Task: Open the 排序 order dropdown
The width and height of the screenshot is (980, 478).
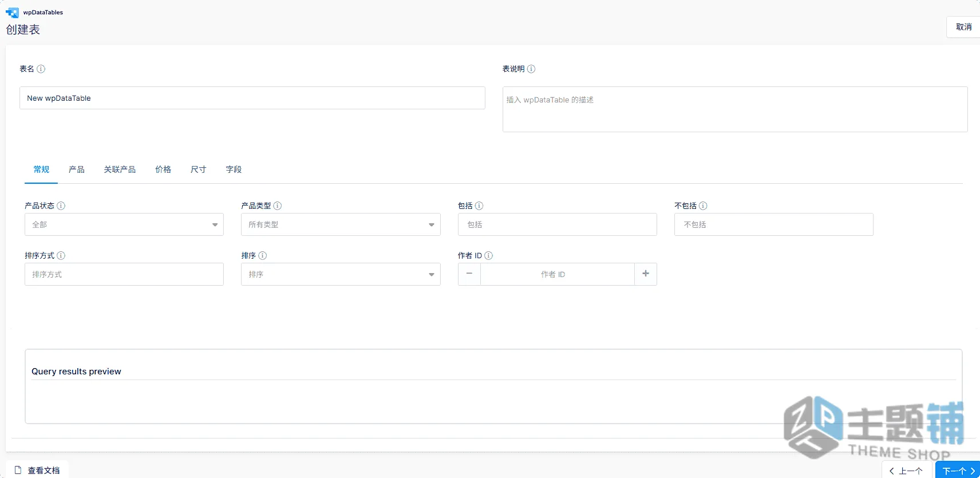Action: coord(341,274)
